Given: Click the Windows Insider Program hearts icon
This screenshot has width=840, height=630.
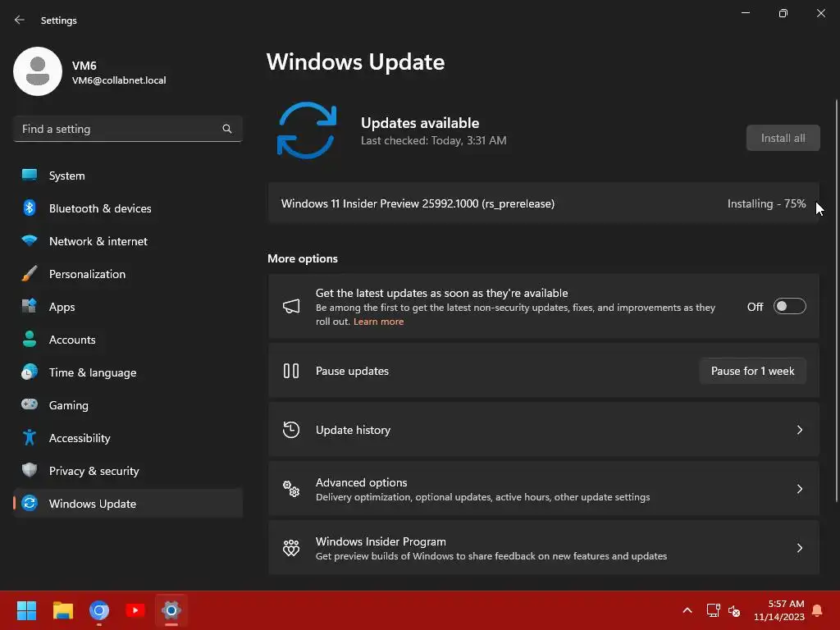Looking at the screenshot, I should pyautogui.click(x=291, y=547).
